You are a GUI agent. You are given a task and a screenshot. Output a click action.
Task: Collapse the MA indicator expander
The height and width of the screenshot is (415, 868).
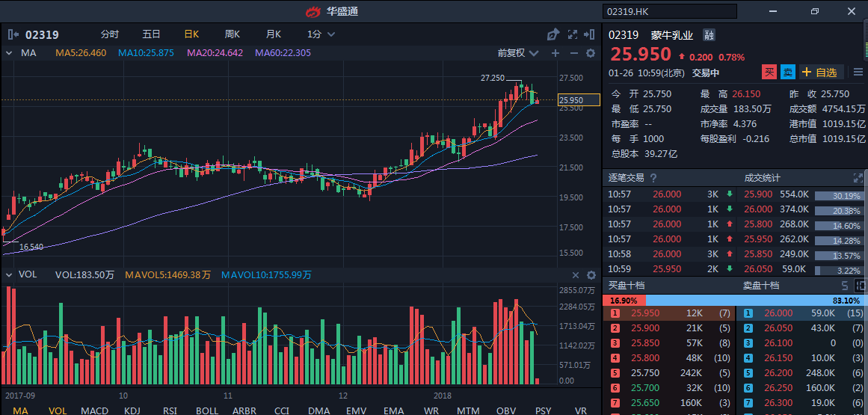(8, 53)
